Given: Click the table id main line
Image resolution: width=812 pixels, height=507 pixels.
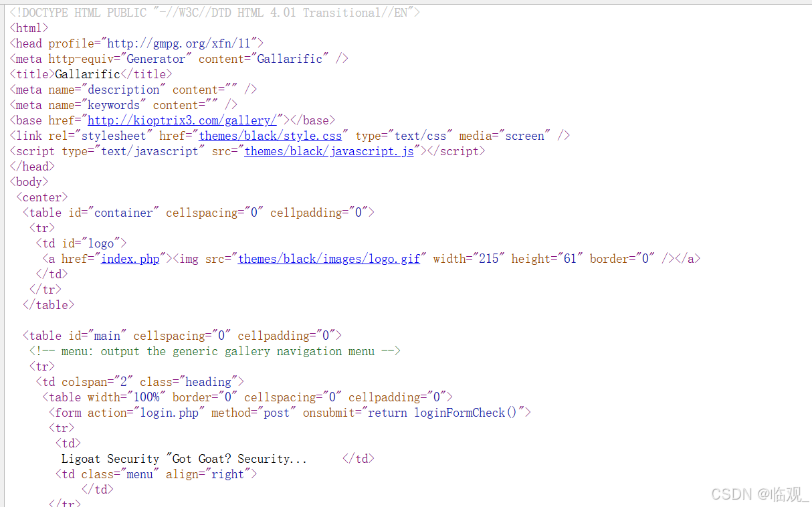Looking at the screenshot, I should (x=182, y=336).
